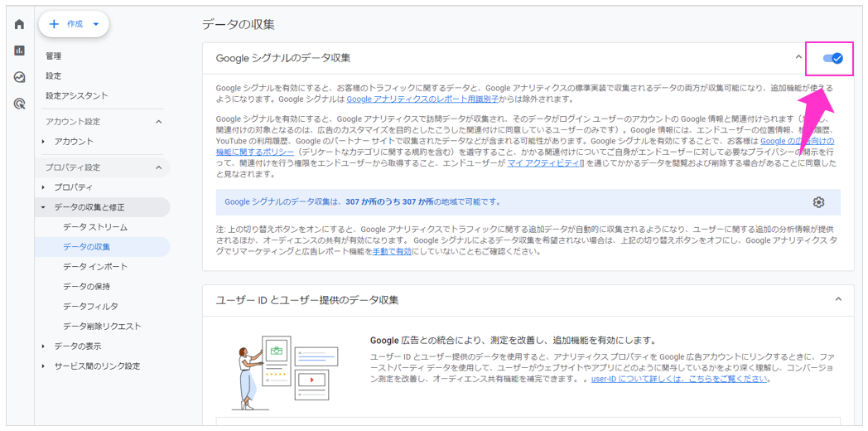Collapse the アカウント設定 section
The height and width of the screenshot is (431, 868).
pos(158,121)
